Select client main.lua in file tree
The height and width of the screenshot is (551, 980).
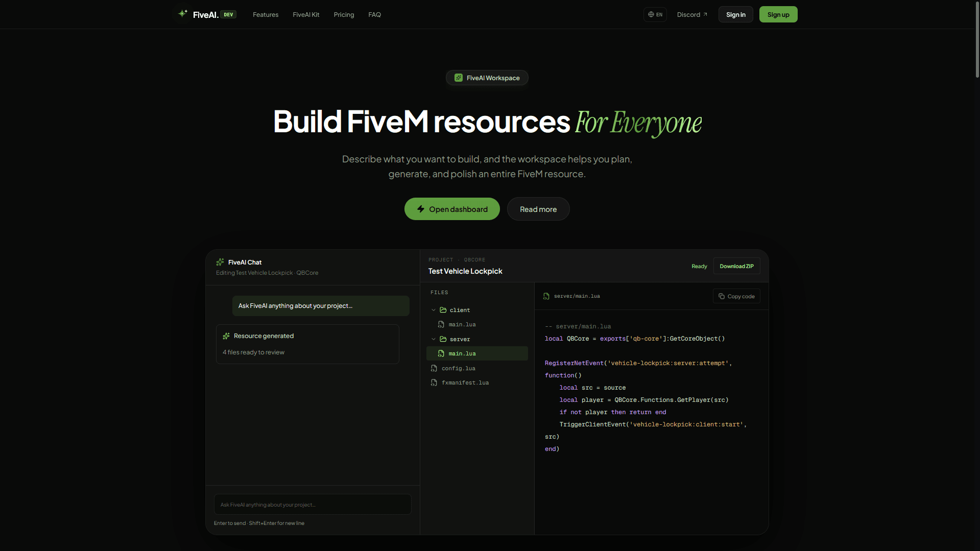point(477,324)
